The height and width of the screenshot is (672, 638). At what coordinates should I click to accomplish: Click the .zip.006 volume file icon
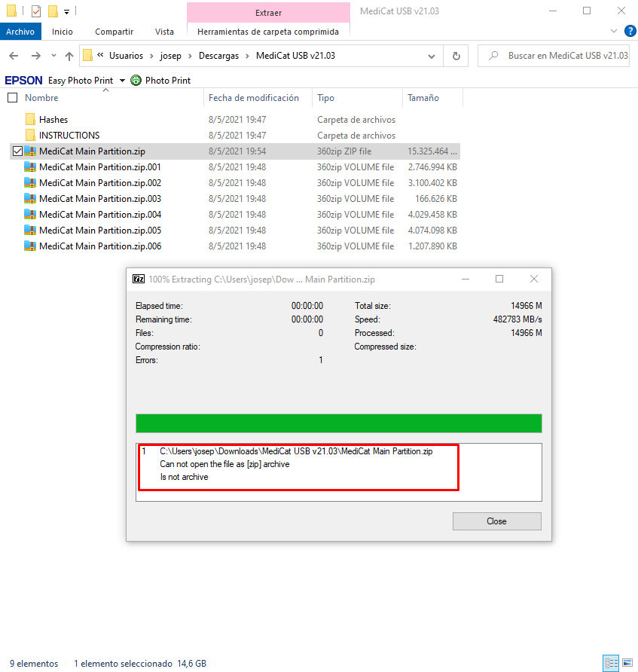coord(30,246)
